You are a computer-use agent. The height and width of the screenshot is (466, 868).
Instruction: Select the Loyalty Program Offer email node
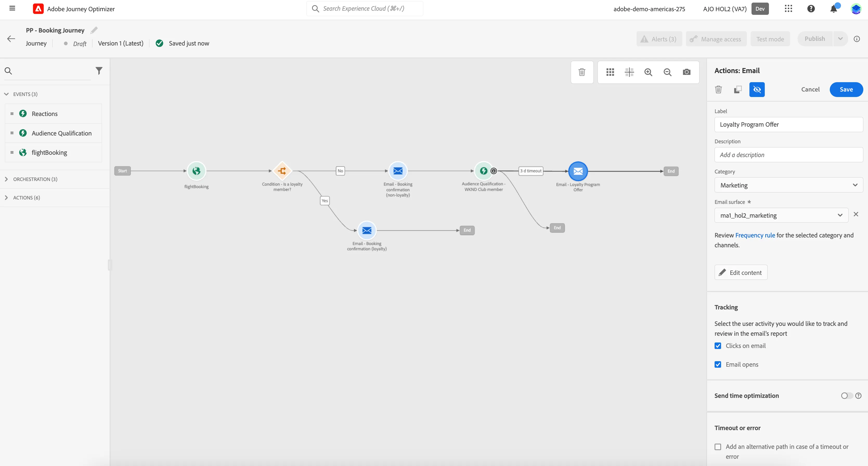[578, 171]
